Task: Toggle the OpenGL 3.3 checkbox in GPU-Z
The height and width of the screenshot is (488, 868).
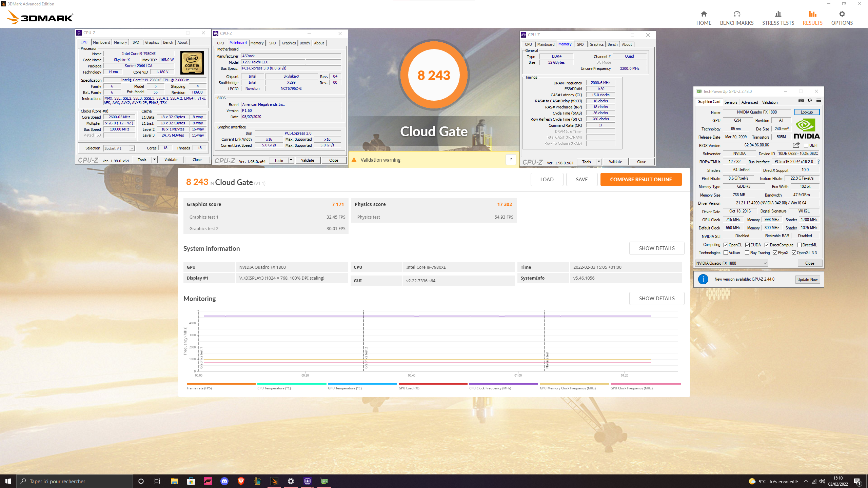Action: [x=794, y=253]
